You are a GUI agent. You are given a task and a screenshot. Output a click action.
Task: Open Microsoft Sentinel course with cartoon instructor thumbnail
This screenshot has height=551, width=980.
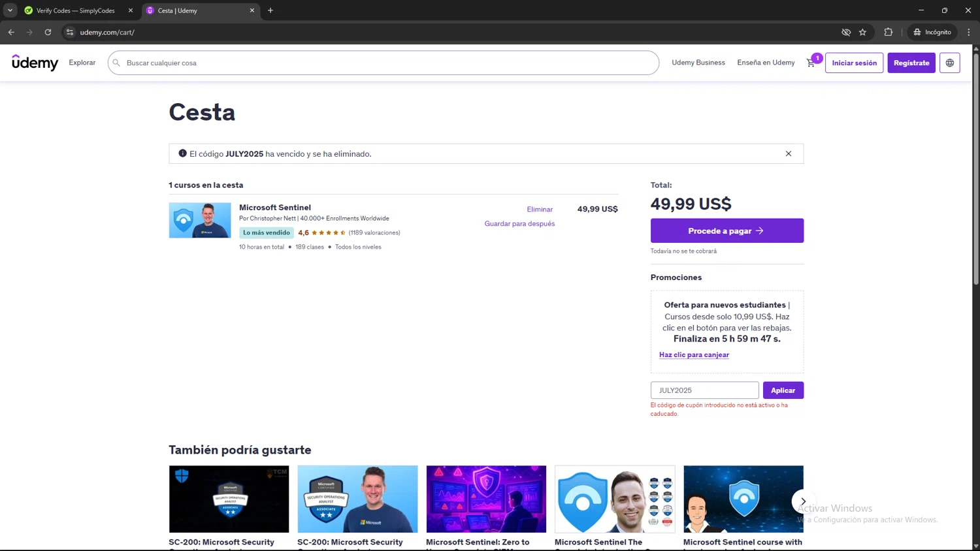pyautogui.click(x=743, y=499)
